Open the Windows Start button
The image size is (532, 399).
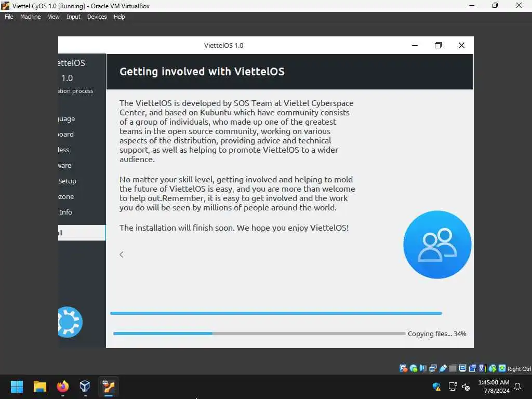17,387
